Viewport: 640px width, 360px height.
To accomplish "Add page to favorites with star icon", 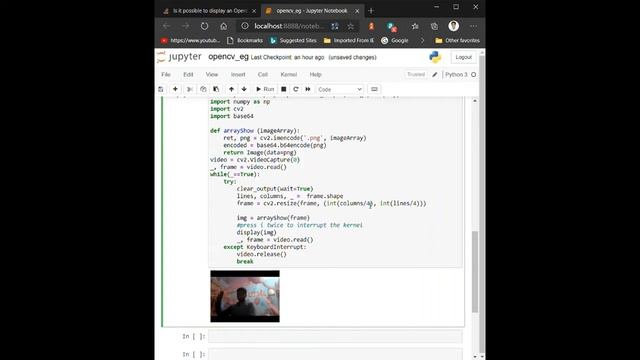I will point(350,26).
